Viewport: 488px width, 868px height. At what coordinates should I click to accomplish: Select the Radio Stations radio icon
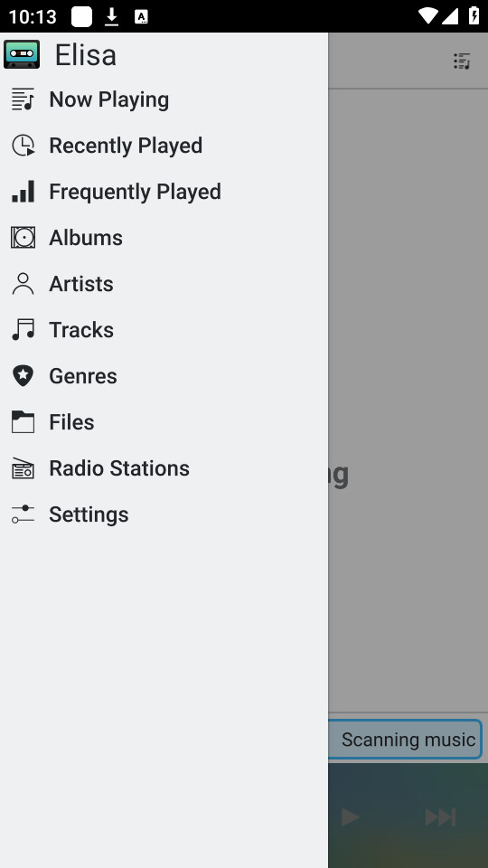pyautogui.click(x=23, y=468)
